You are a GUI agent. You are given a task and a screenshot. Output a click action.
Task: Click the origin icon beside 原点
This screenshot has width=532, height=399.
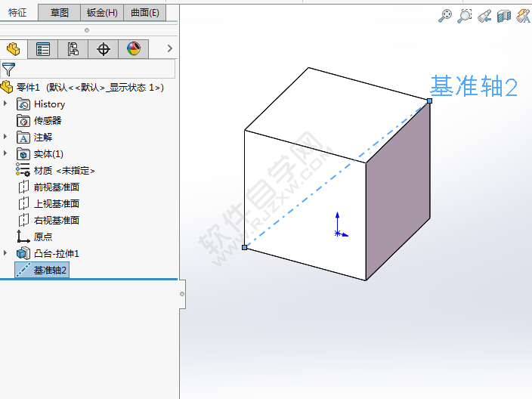coord(23,237)
